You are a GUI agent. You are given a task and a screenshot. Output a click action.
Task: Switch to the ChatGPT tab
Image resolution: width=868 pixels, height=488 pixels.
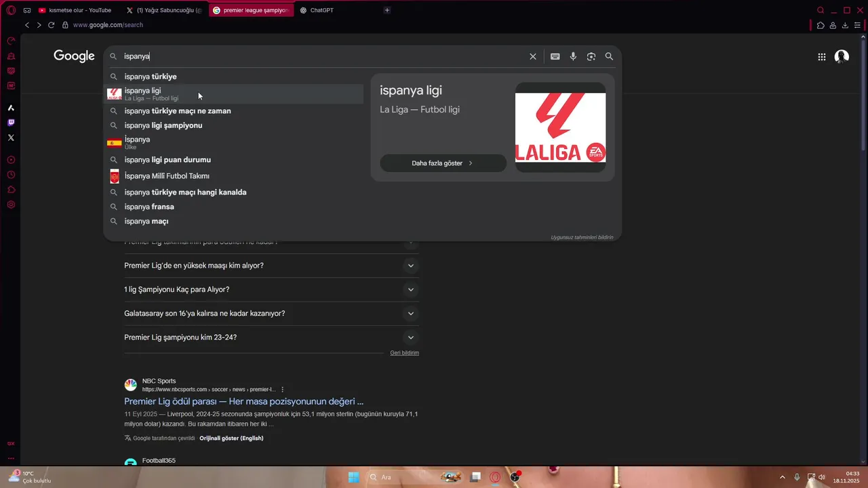point(337,10)
